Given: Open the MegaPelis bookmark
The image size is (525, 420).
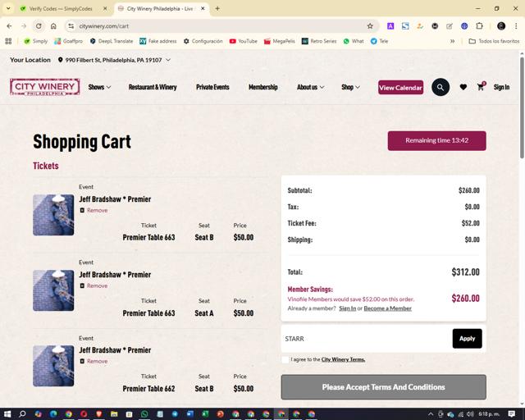Looking at the screenshot, I should (x=280, y=41).
